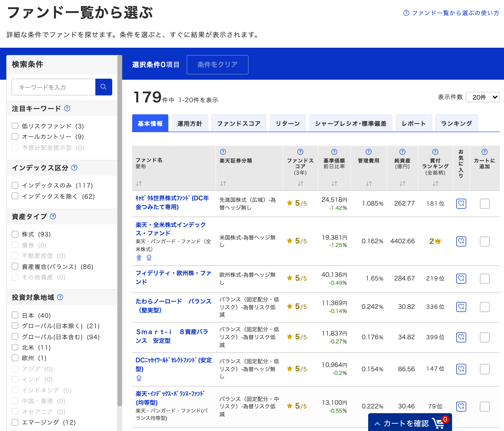Check the インデックスを除く filter

click(15, 196)
